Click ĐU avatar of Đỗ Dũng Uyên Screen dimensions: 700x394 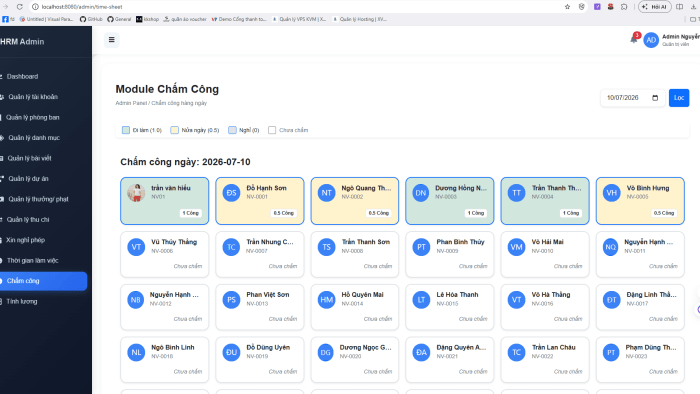pos(231,353)
